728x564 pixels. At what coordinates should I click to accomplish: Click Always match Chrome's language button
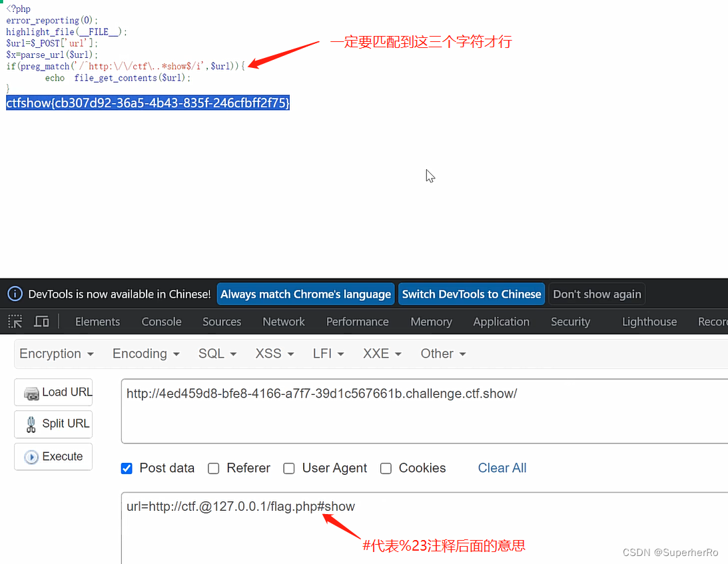point(306,294)
